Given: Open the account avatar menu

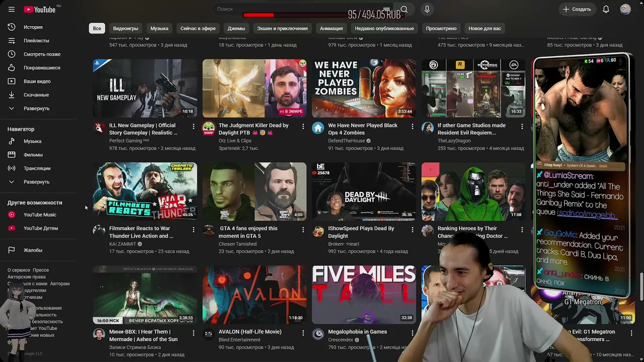Looking at the screenshot, I should (625, 9).
